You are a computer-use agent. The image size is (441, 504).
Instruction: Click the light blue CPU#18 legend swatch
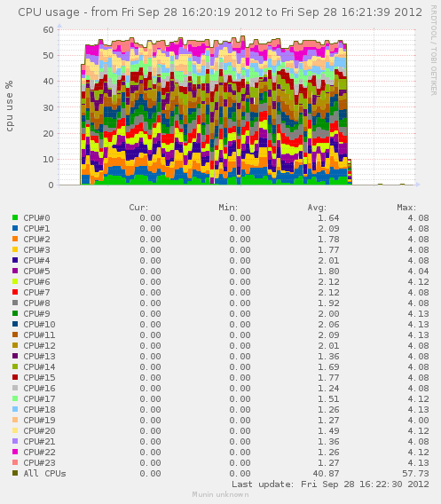[15, 409]
